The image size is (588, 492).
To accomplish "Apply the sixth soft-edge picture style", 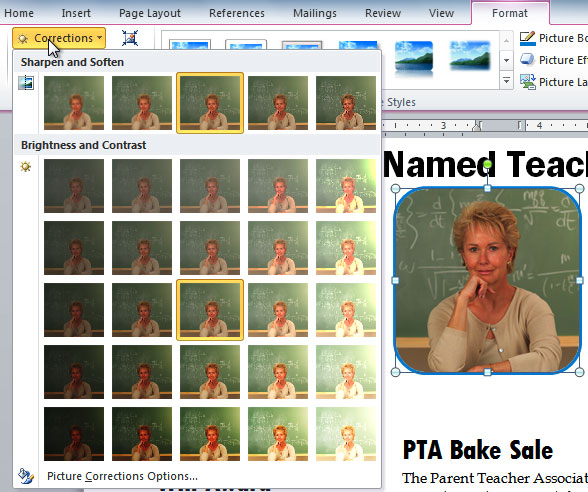I will [470, 56].
